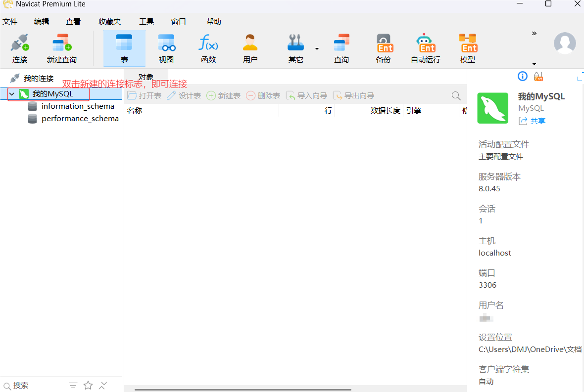Open dropdown arrow next to 其它
Image resolution: width=584 pixels, height=392 pixels.
pyautogui.click(x=317, y=49)
